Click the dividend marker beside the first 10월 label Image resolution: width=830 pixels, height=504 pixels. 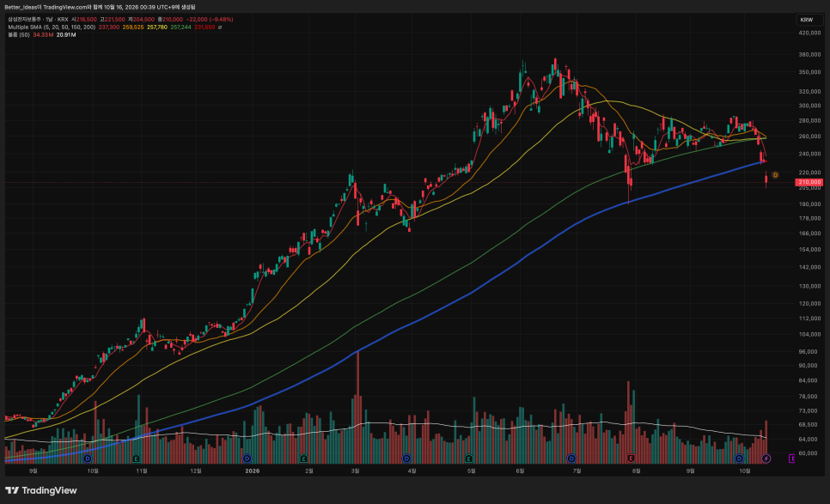click(x=88, y=458)
